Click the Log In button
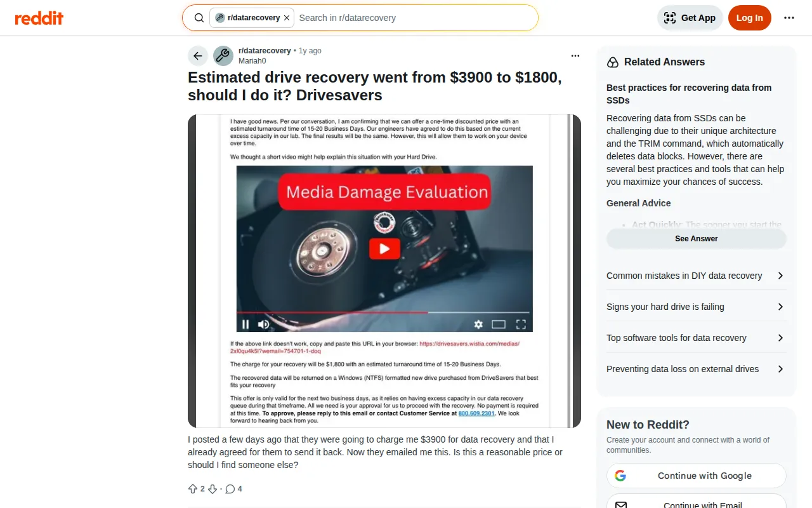Screen dimensions: 812x508 750,18
